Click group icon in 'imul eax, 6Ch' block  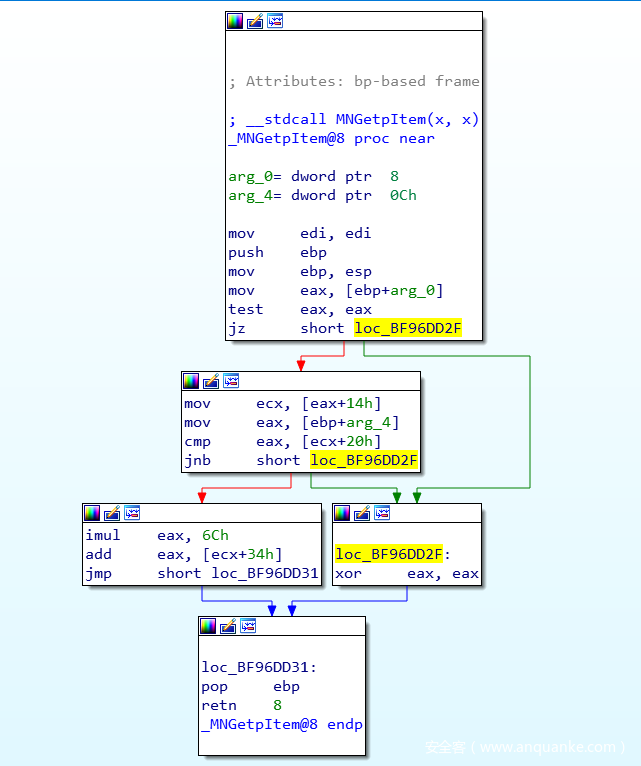132,513
